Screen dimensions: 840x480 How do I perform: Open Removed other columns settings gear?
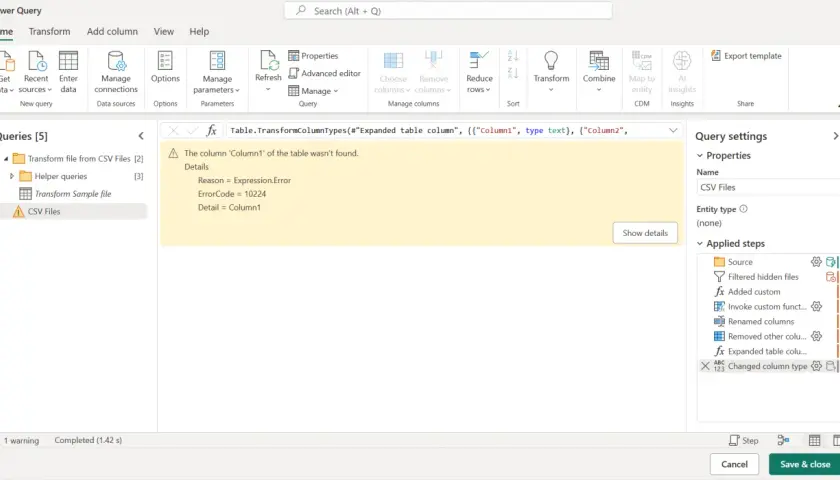click(x=816, y=336)
